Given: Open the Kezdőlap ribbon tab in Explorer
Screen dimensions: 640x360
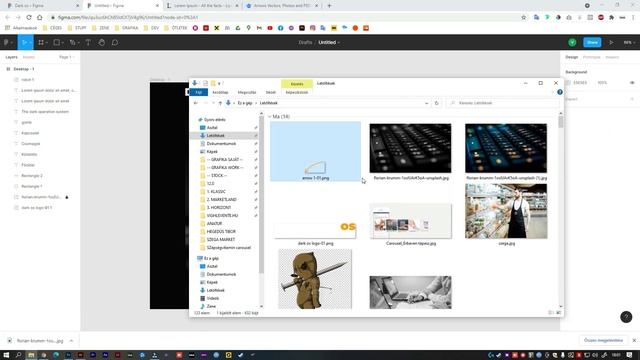Looking at the screenshot, I should pos(220,93).
